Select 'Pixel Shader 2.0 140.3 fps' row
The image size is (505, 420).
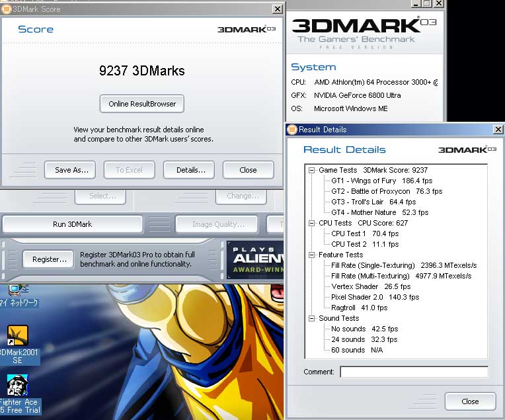(375, 297)
